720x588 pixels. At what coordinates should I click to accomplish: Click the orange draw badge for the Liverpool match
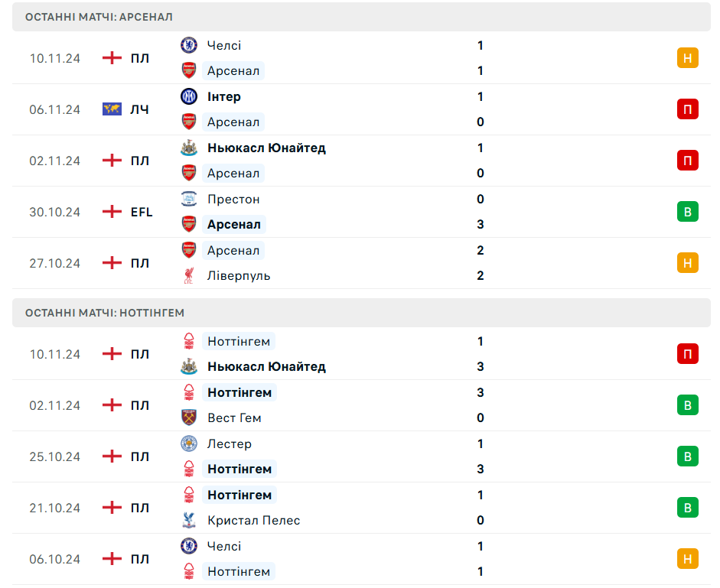tap(687, 263)
